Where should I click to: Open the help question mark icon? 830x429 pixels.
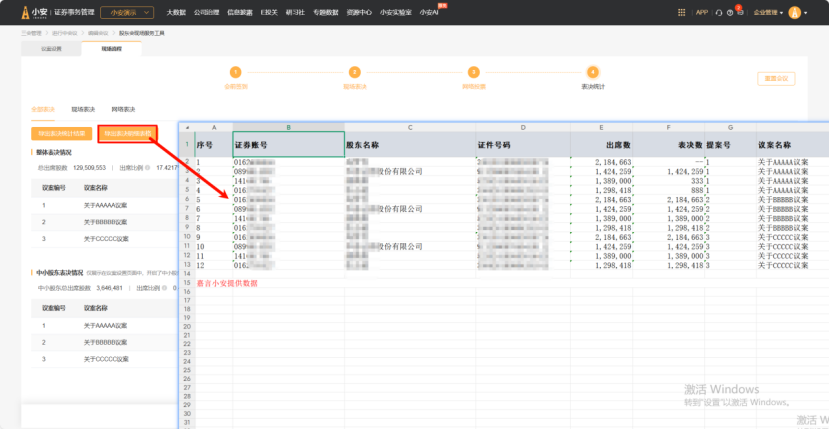click(729, 12)
